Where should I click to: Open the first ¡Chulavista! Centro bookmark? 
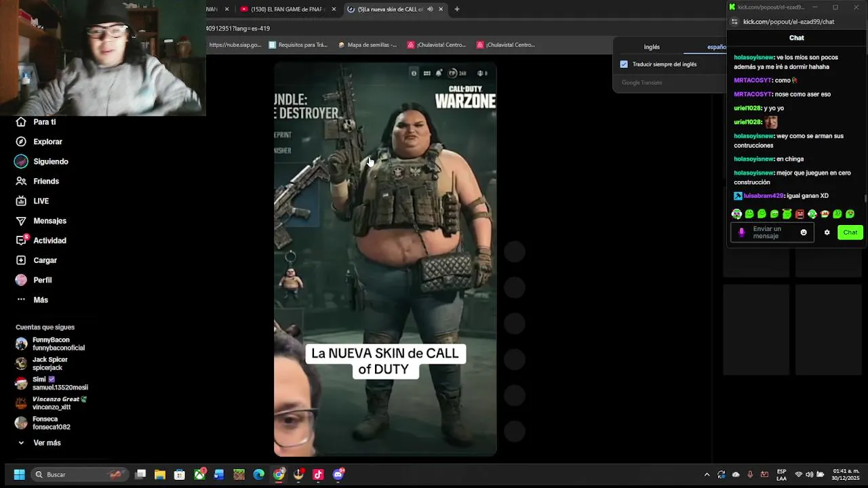436,45
